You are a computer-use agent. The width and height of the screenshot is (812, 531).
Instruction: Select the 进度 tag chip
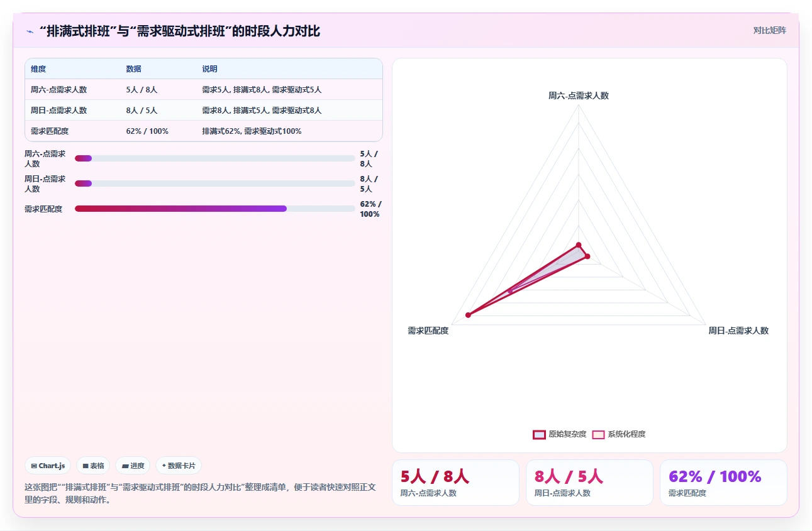pos(133,466)
